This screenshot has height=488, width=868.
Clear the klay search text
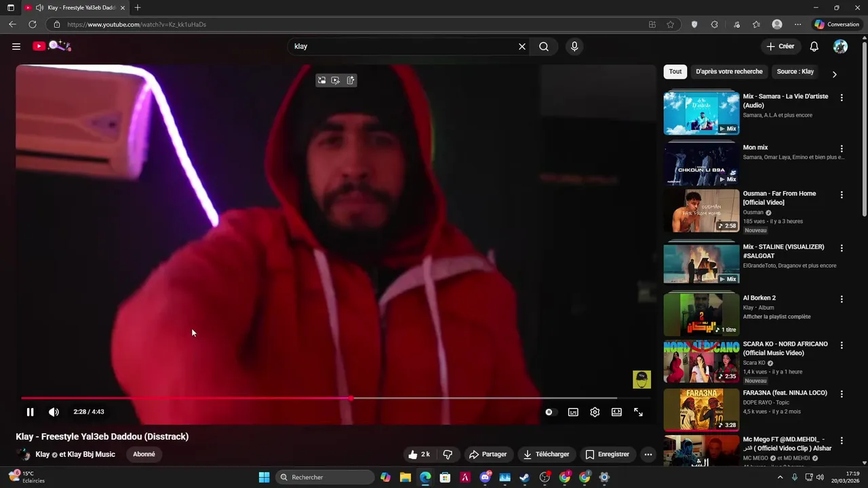click(522, 46)
